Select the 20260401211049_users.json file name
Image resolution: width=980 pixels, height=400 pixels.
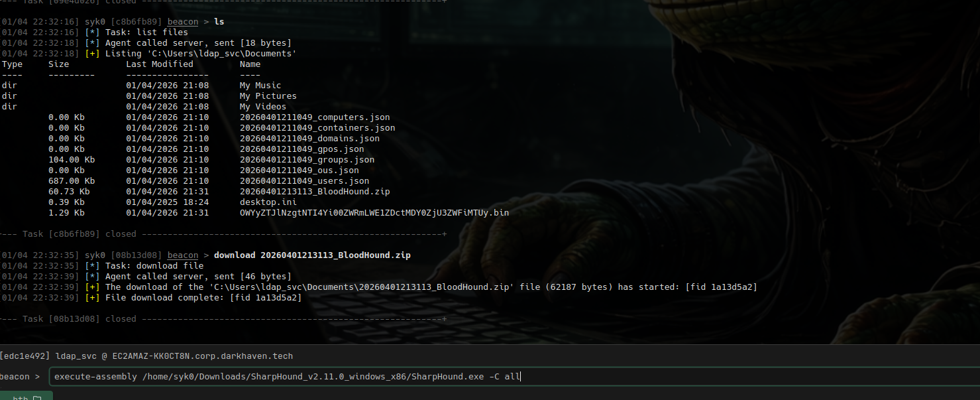click(x=304, y=181)
